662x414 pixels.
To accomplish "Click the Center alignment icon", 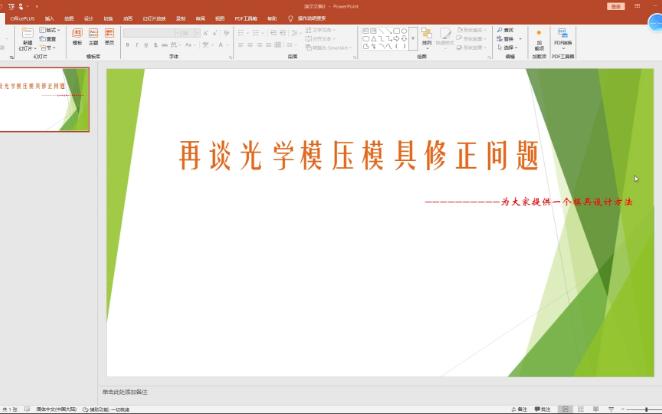I will 250,45.
